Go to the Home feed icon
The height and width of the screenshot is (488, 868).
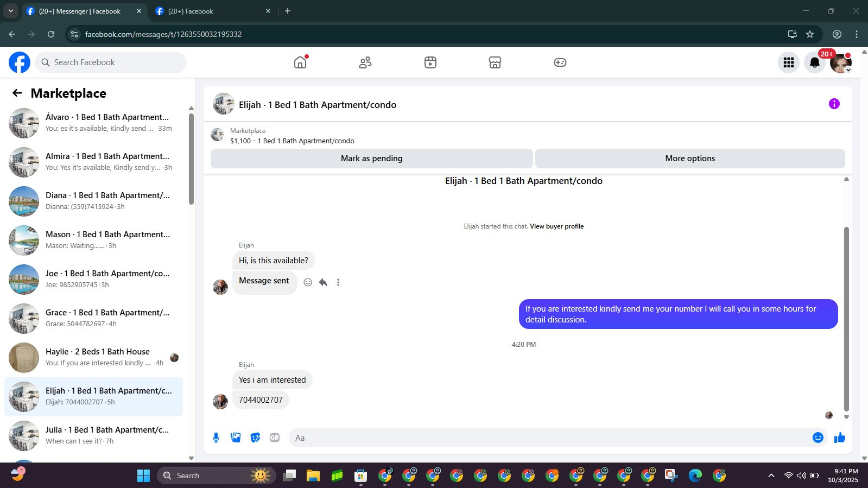coord(300,62)
